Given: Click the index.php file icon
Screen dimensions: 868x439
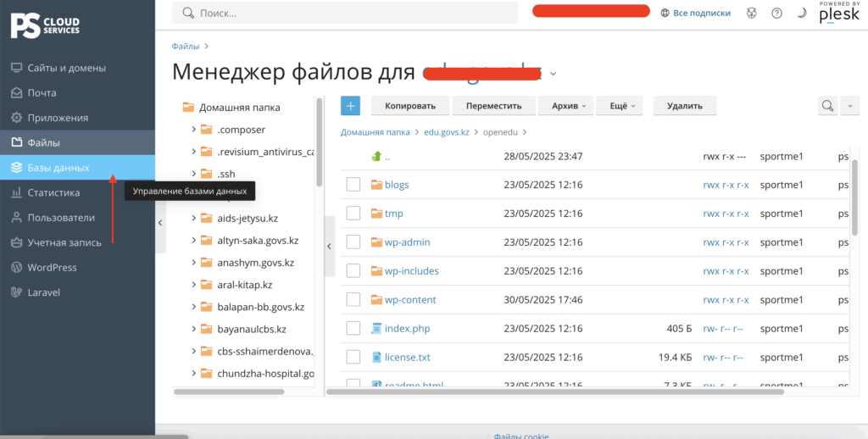Looking at the screenshot, I should click(377, 328).
